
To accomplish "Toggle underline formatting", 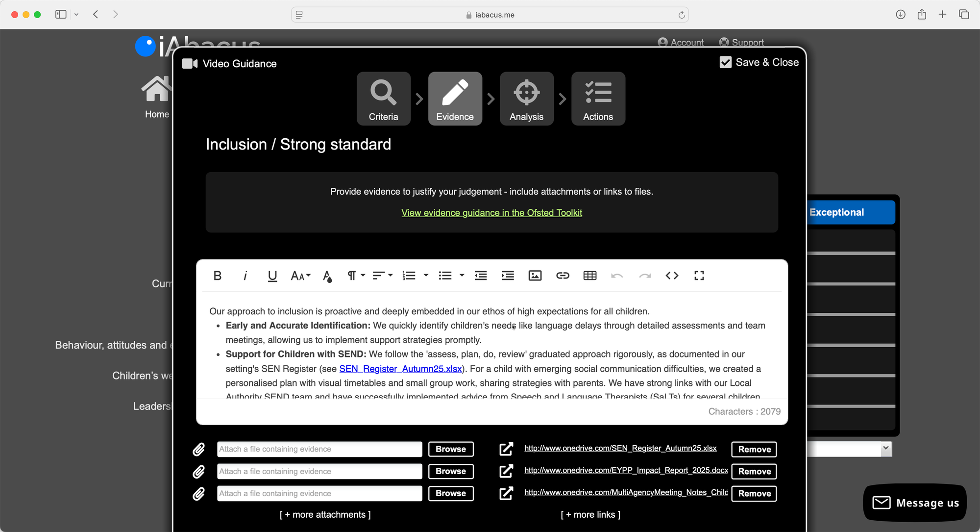I will pyautogui.click(x=272, y=276).
